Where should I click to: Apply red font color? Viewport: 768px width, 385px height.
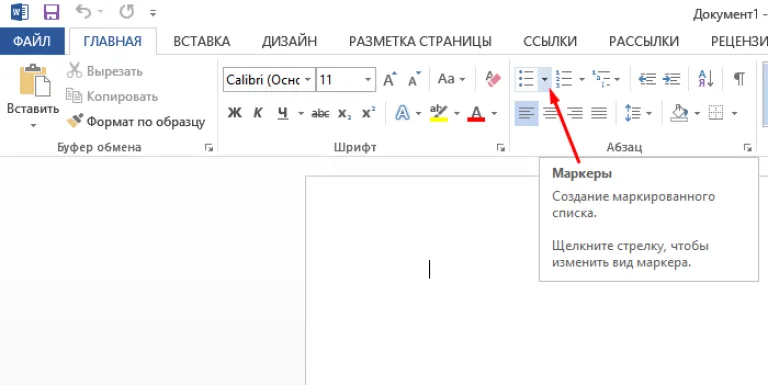point(477,114)
